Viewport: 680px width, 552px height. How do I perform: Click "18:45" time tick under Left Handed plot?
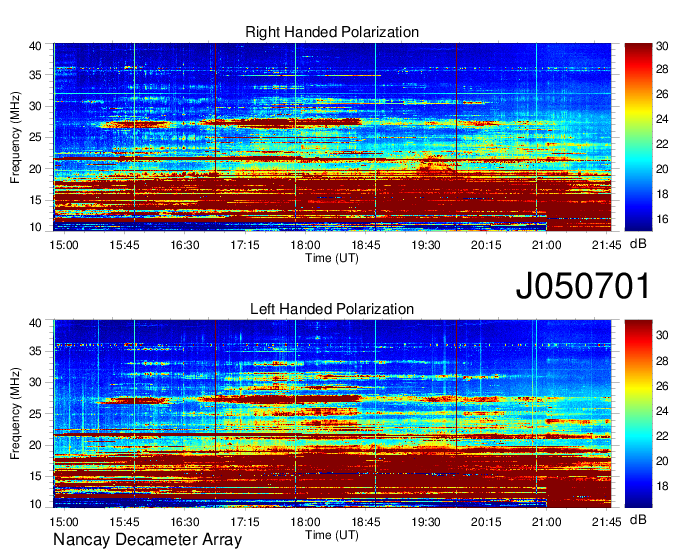(366, 522)
